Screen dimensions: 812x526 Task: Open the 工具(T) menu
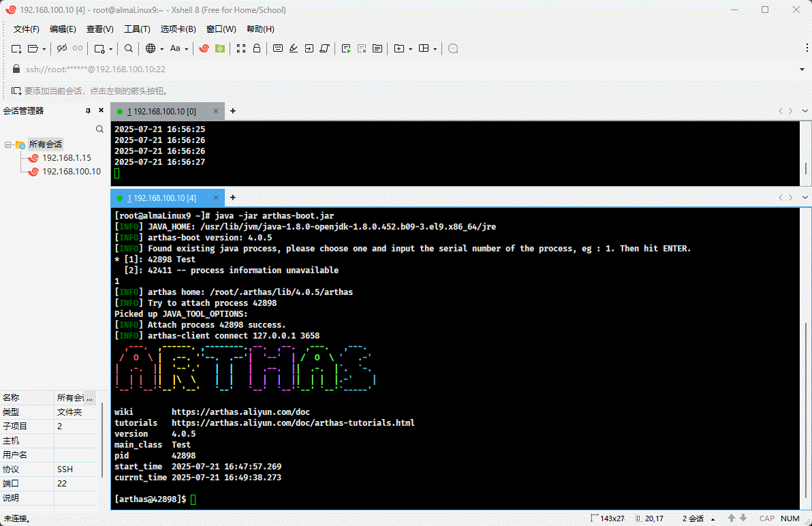[x=137, y=29]
